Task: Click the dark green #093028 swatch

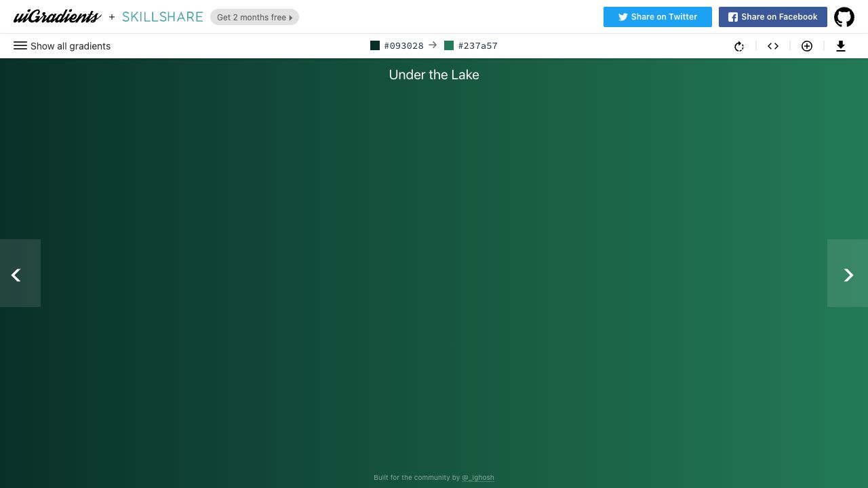Action: (375, 45)
